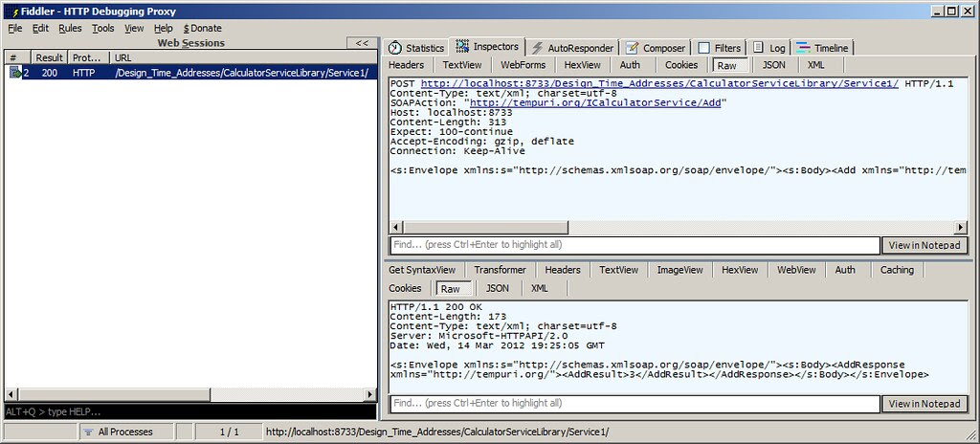Switch to the Statistics tab
The width and height of the screenshot is (980, 444).
tap(415, 48)
